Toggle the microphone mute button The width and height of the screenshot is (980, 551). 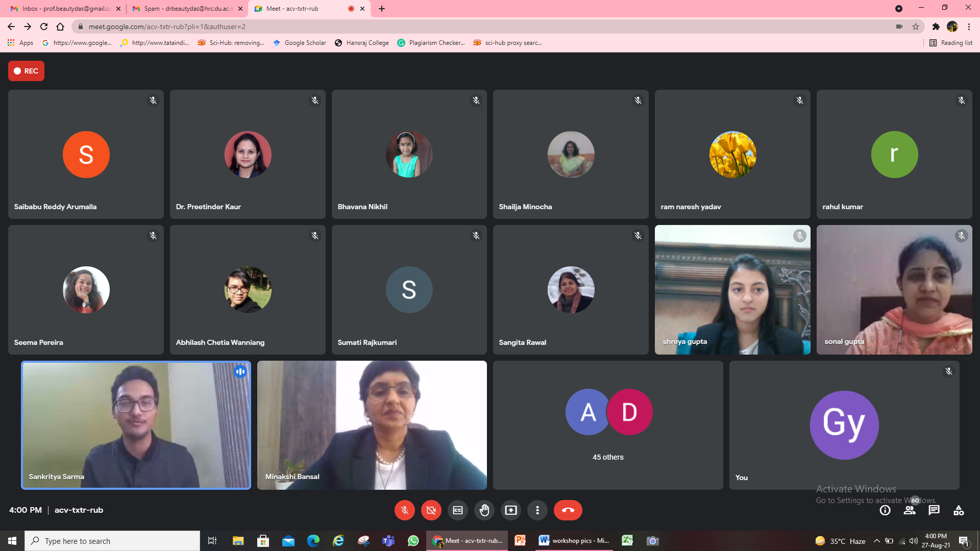tap(404, 510)
